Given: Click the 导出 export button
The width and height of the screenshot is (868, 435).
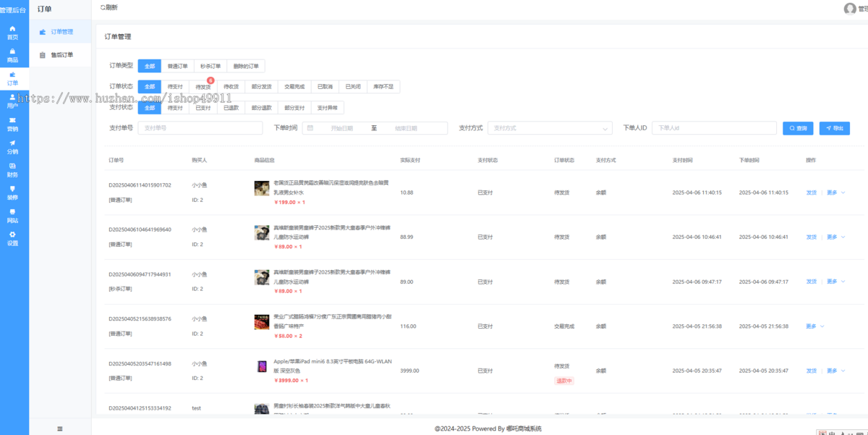Looking at the screenshot, I should pos(834,128).
